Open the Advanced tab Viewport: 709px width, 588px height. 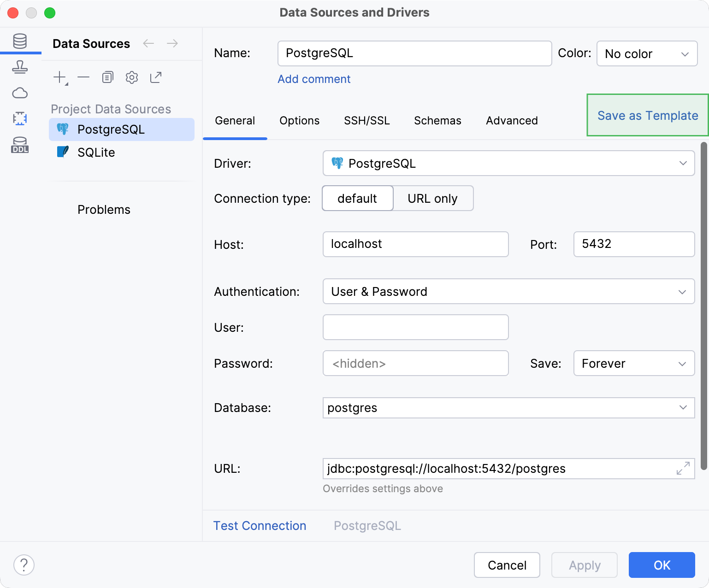coord(512,120)
